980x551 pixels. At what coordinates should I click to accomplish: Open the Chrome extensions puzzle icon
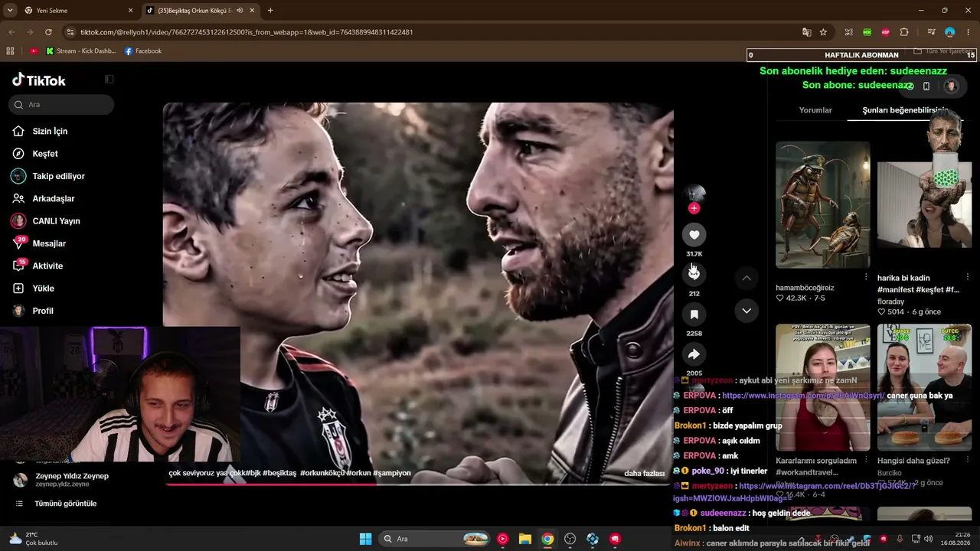click(x=904, y=32)
